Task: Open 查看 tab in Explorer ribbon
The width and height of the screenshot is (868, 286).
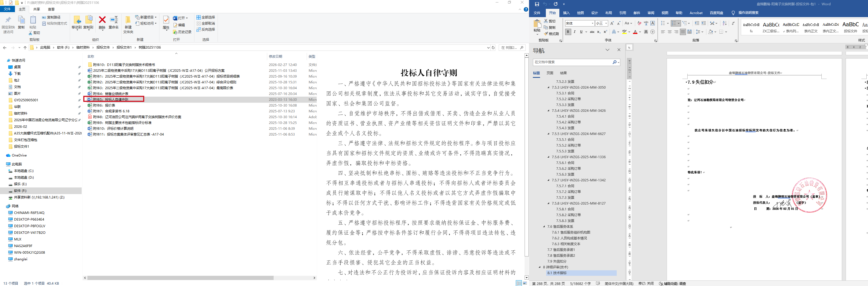Action: 51,9
